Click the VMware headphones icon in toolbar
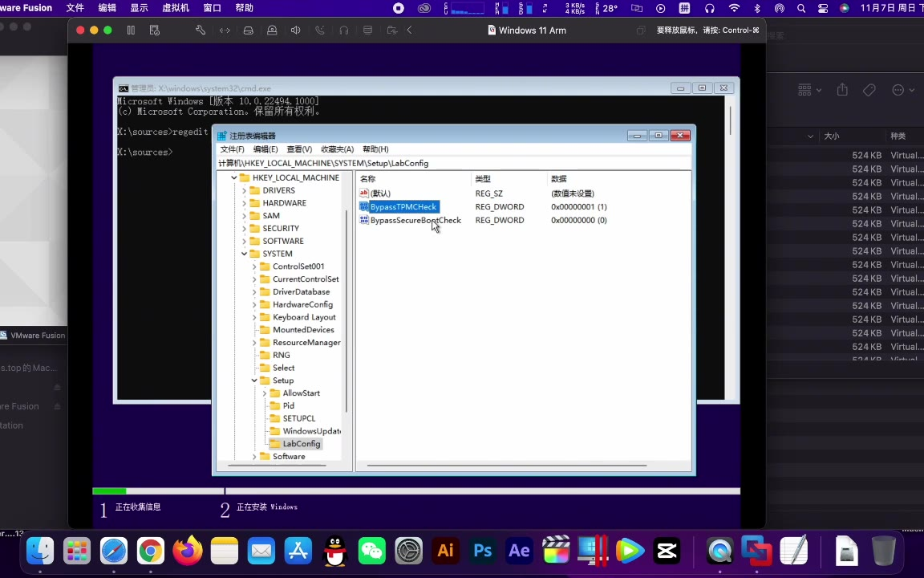 pyautogui.click(x=343, y=30)
